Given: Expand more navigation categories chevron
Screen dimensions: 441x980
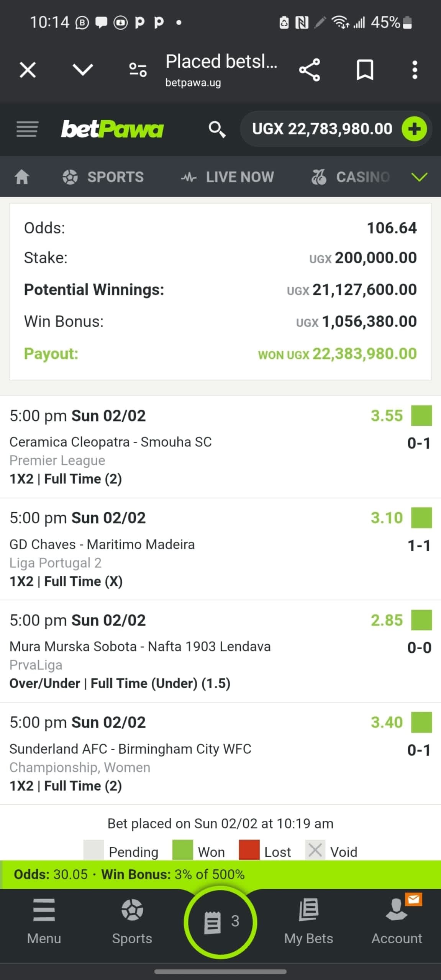Looking at the screenshot, I should coord(419,177).
